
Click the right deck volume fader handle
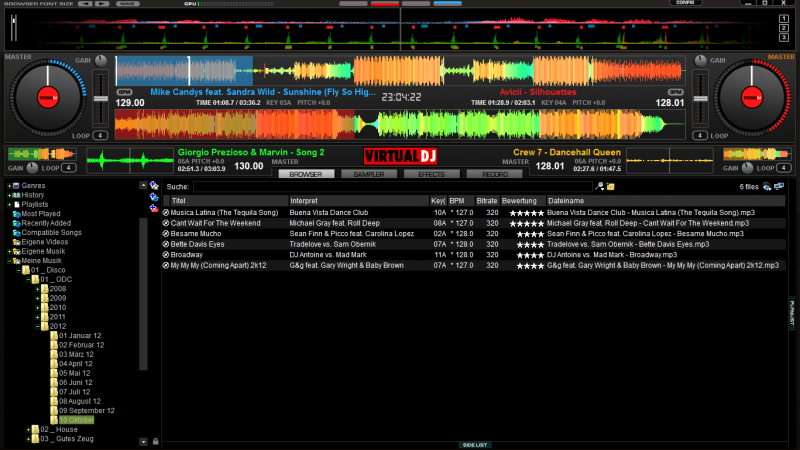pyautogui.click(x=701, y=98)
